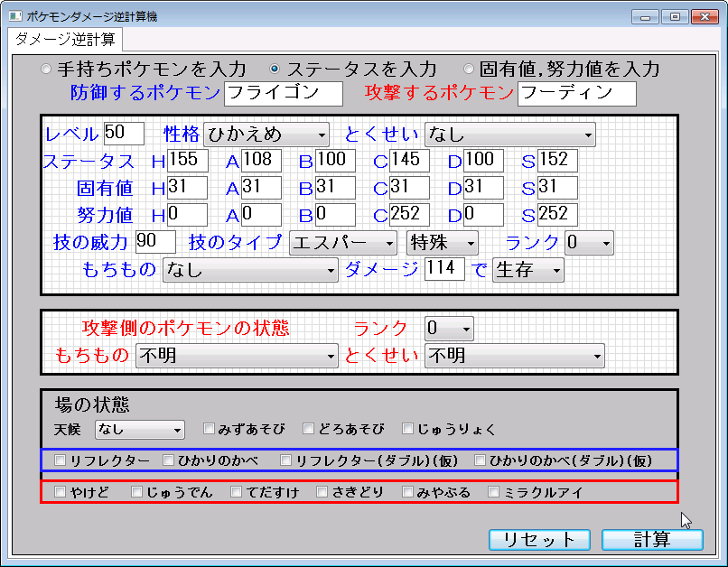Image resolution: width=728 pixels, height=567 pixels.
Task: Open ランク dropdown in 攻撃側のポケモンの状態
Action: point(449,329)
